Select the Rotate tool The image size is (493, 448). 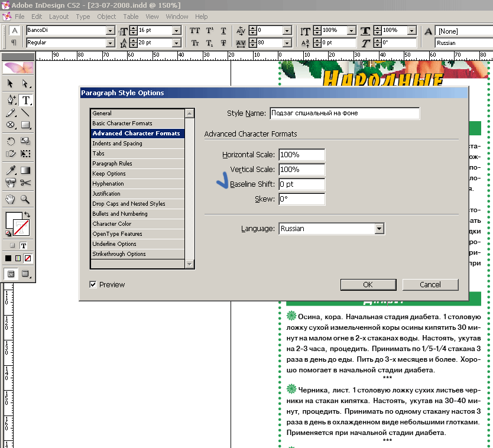tap(11, 141)
